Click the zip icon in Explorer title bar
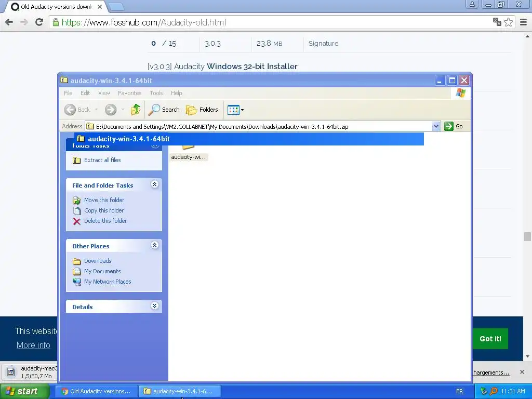This screenshot has height=399, width=532. pos(64,80)
